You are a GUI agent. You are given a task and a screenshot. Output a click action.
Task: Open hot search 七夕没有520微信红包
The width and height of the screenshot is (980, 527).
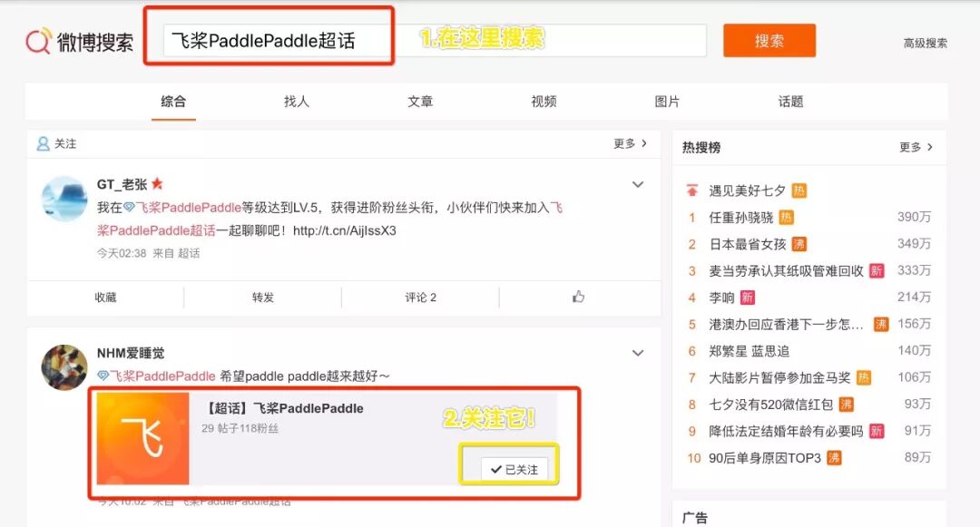coord(770,405)
